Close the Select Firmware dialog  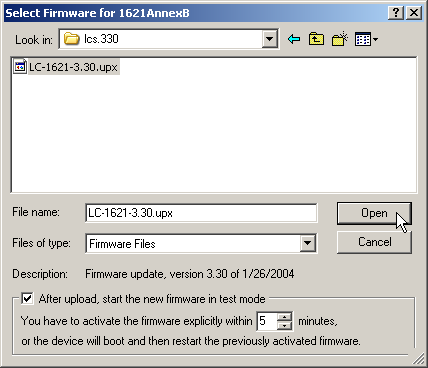point(414,13)
